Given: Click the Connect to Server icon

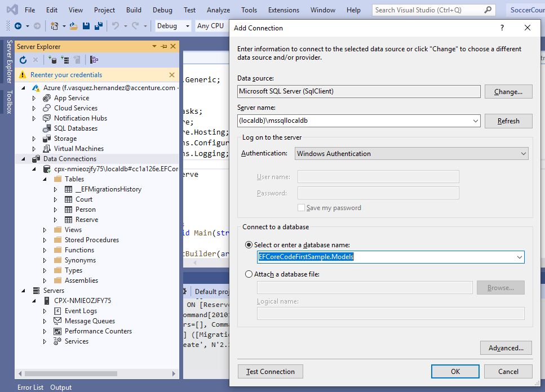Looking at the screenshot, I should click(x=65, y=60).
